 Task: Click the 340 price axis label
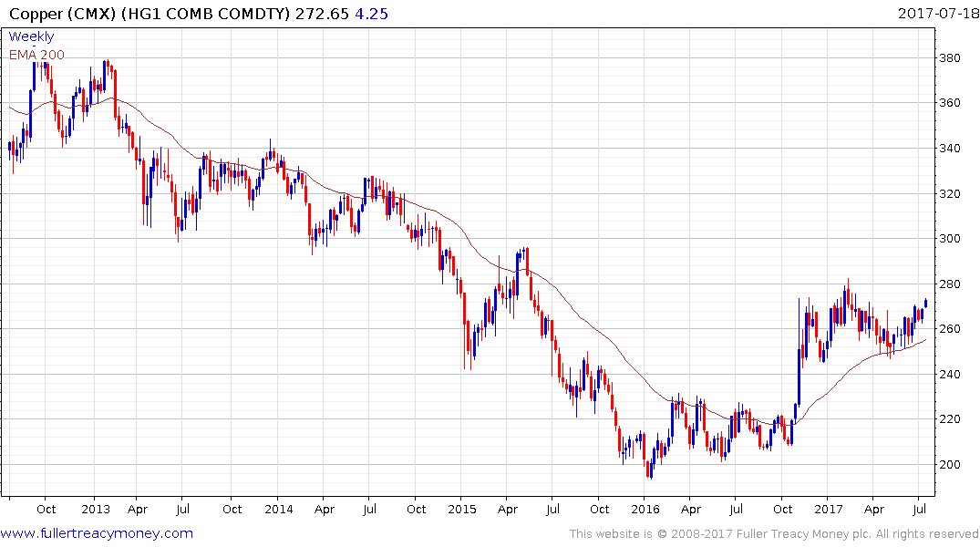950,149
